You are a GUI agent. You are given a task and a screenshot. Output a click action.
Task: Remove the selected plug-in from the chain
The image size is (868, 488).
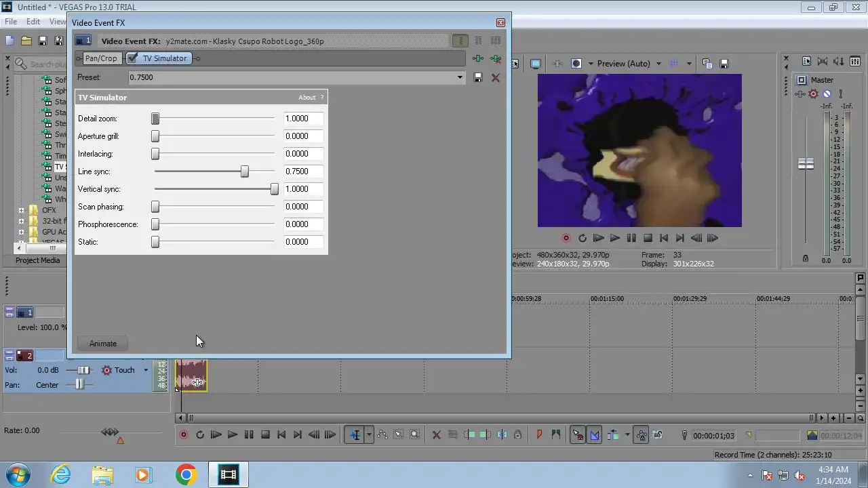(x=496, y=59)
